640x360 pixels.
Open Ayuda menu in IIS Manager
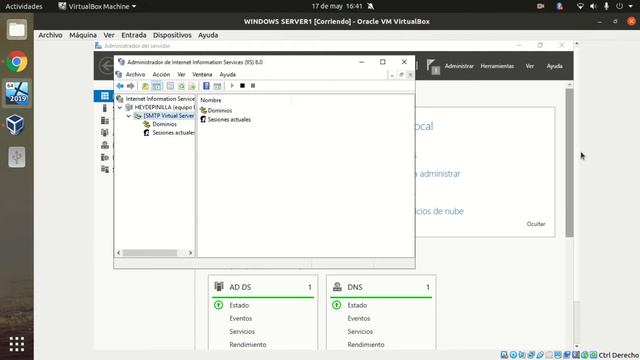point(227,74)
